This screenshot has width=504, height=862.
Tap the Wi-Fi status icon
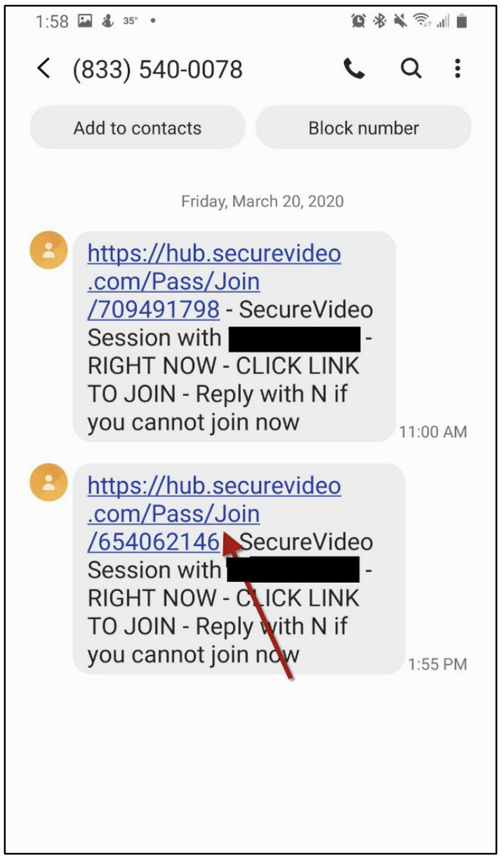(422, 22)
